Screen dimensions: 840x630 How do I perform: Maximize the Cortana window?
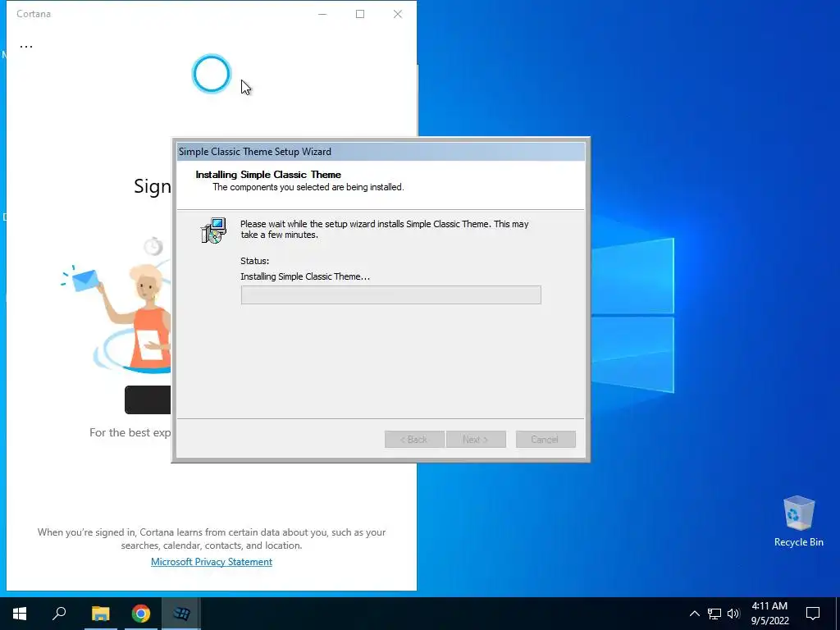click(x=360, y=14)
